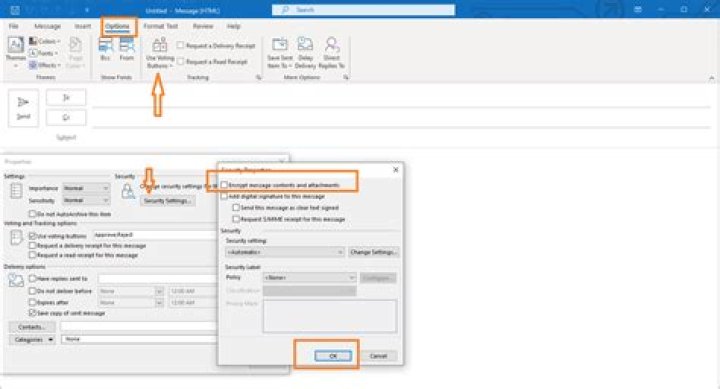Open the Categories dropdown button
The height and width of the screenshot is (389, 720).
32,339
